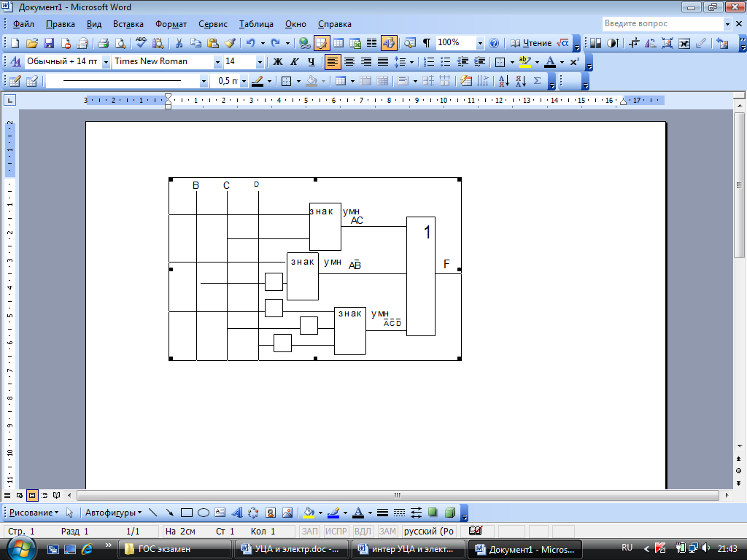
Task: Open the font size 14 dropdown
Action: 260,62
